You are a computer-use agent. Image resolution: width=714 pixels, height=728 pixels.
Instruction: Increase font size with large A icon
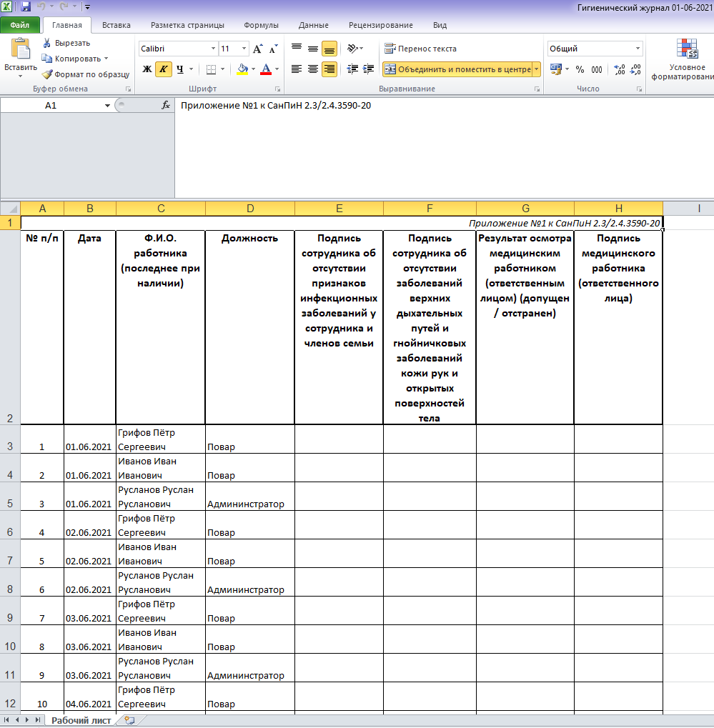tap(258, 49)
